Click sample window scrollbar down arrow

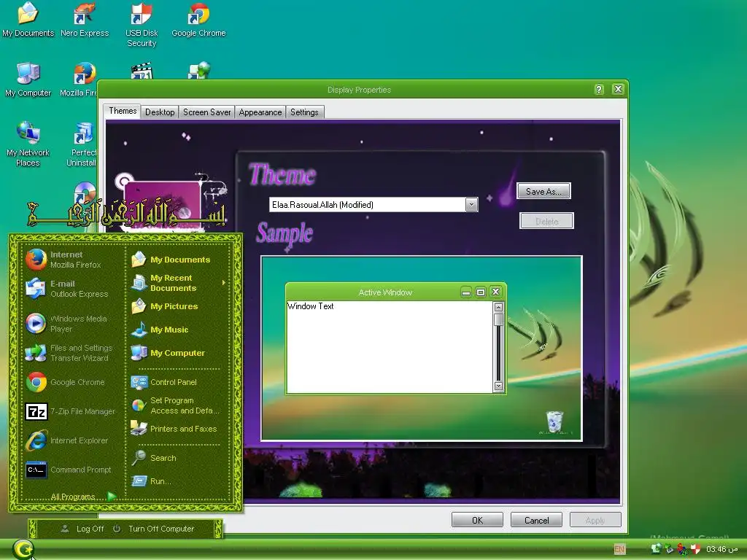coord(498,386)
